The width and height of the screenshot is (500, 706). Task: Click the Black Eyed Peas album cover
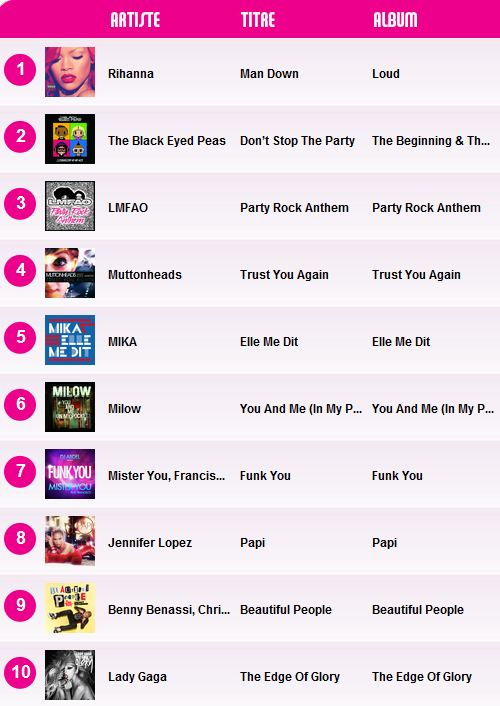70,139
